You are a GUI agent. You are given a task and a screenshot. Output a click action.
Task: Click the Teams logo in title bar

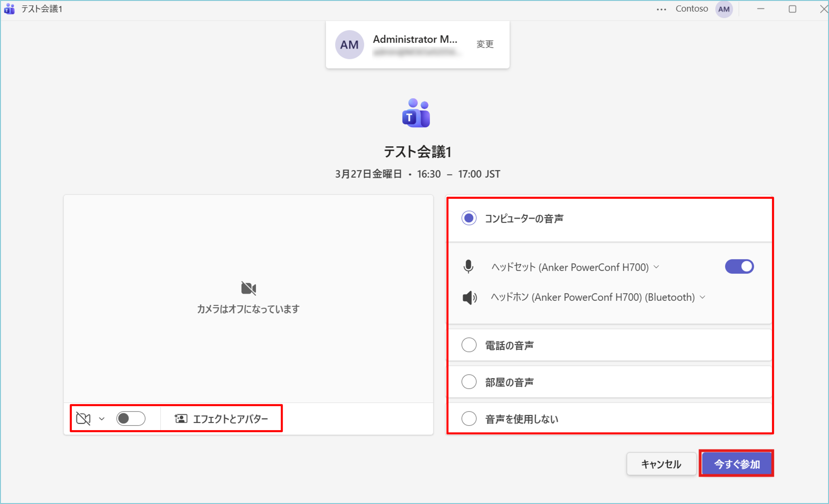pos(9,9)
